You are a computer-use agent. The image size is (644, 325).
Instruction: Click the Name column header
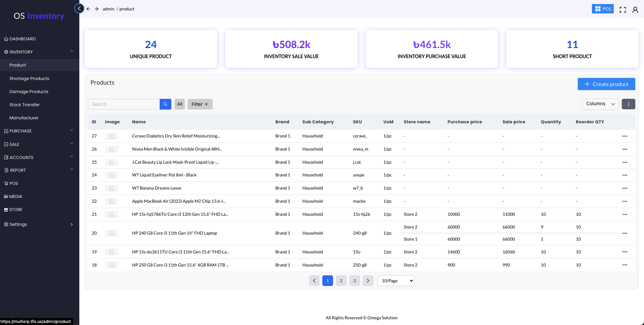pyautogui.click(x=139, y=122)
